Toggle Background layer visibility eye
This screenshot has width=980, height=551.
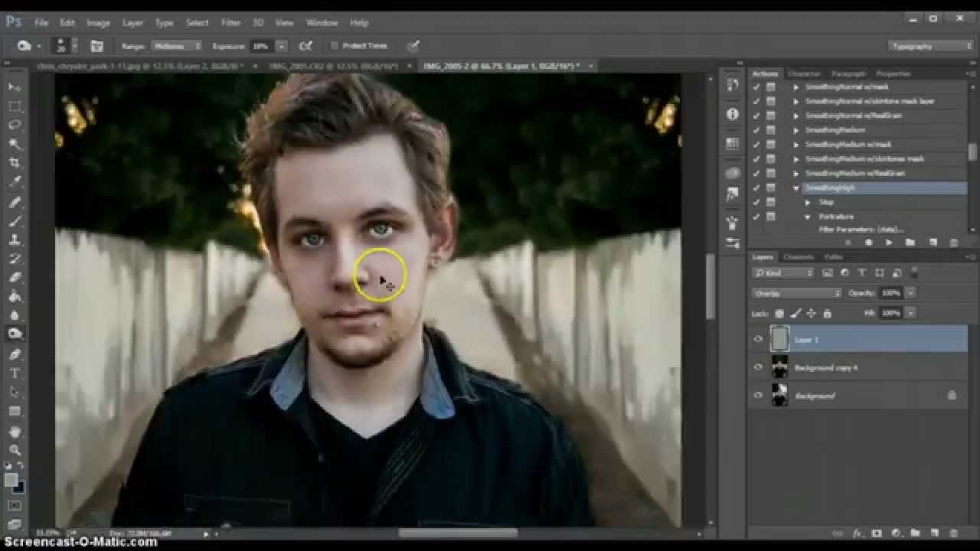click(758, 396)
